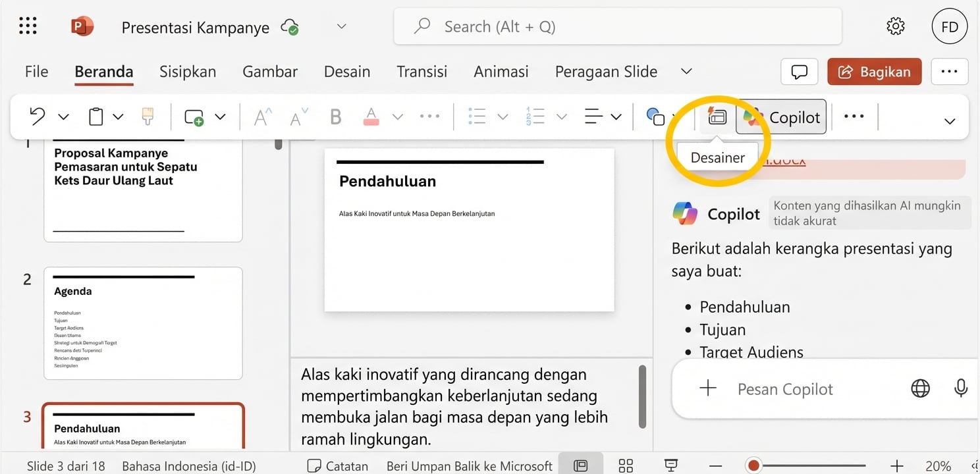The height and width of the screenshot is (474, 980).
Task: Toggle bold formatting
Action: tap(335, 116)
